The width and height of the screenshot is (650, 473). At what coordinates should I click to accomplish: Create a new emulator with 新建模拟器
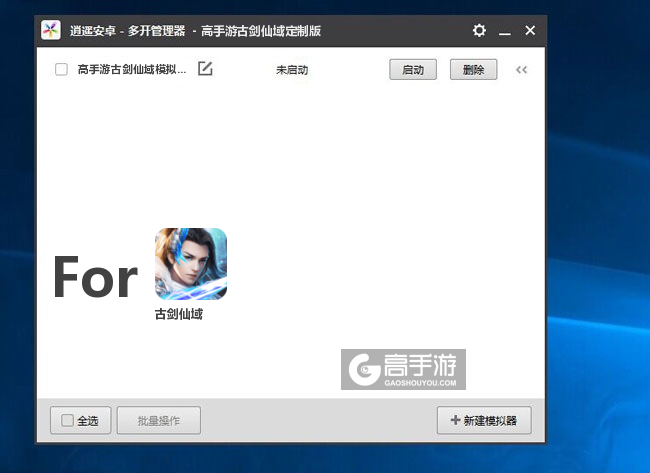[x=484, y=420]
